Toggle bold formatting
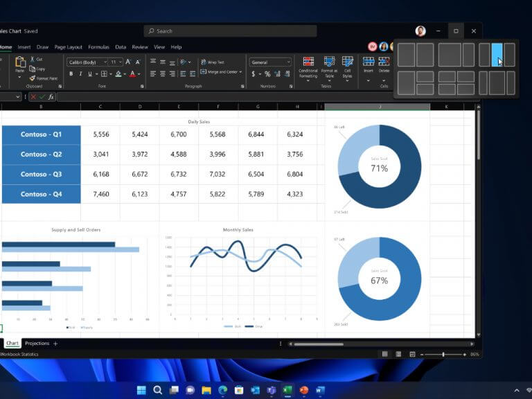532x399 pixels. [x=71, y=73]
